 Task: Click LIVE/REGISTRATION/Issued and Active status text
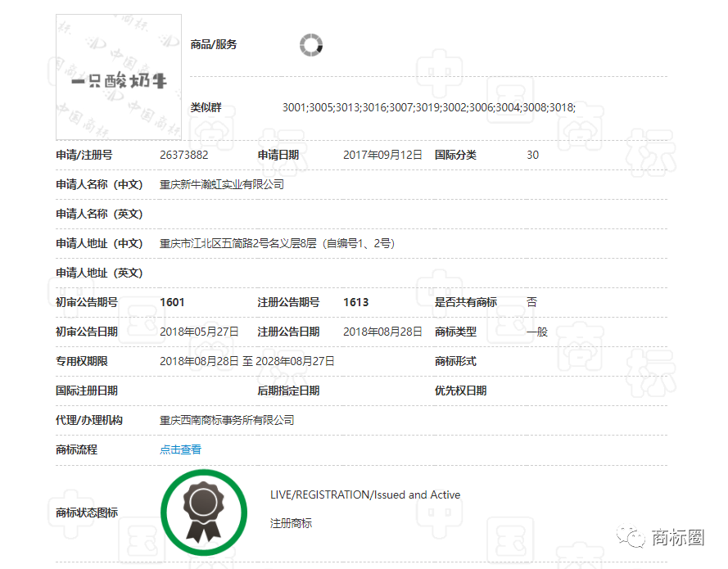click(x=365, y=494)
